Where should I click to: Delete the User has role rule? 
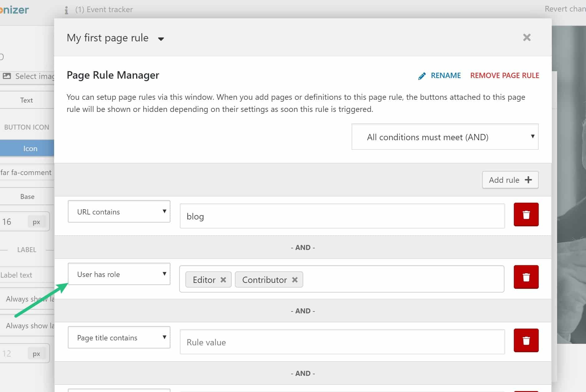526,277
